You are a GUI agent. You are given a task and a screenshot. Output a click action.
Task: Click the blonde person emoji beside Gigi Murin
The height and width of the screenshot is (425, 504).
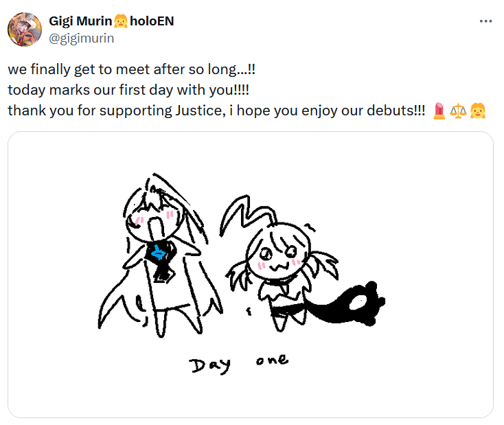[121, 21]
